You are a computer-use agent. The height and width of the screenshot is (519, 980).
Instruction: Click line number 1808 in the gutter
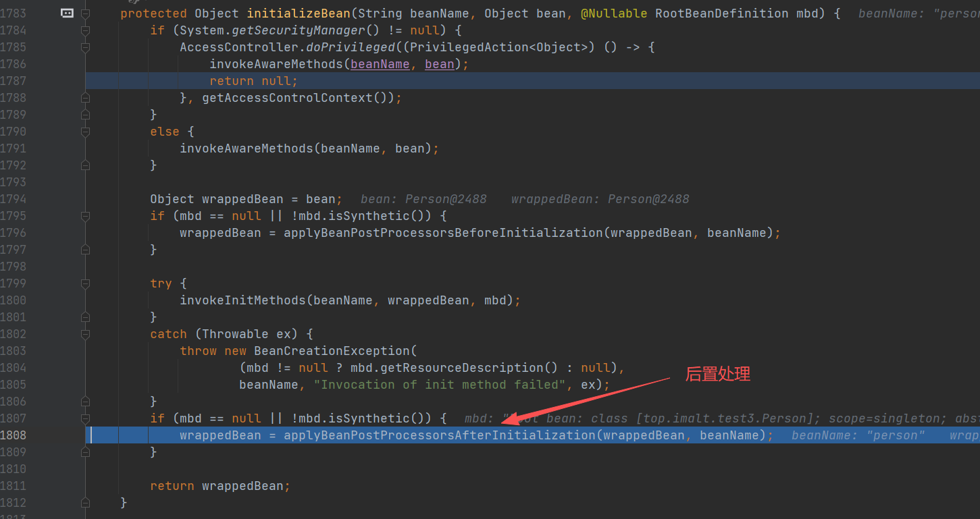(14, 435)
